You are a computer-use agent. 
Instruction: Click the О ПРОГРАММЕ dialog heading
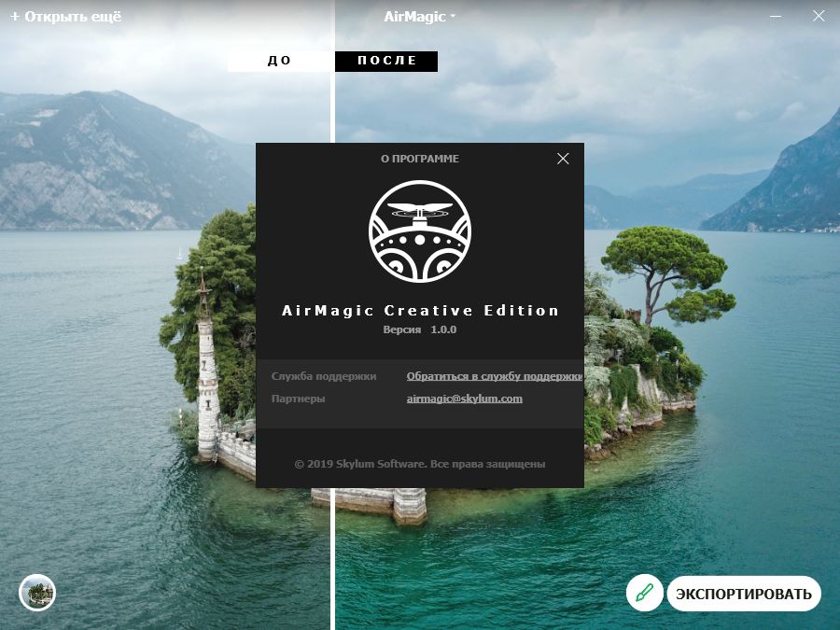pos(419,159)
